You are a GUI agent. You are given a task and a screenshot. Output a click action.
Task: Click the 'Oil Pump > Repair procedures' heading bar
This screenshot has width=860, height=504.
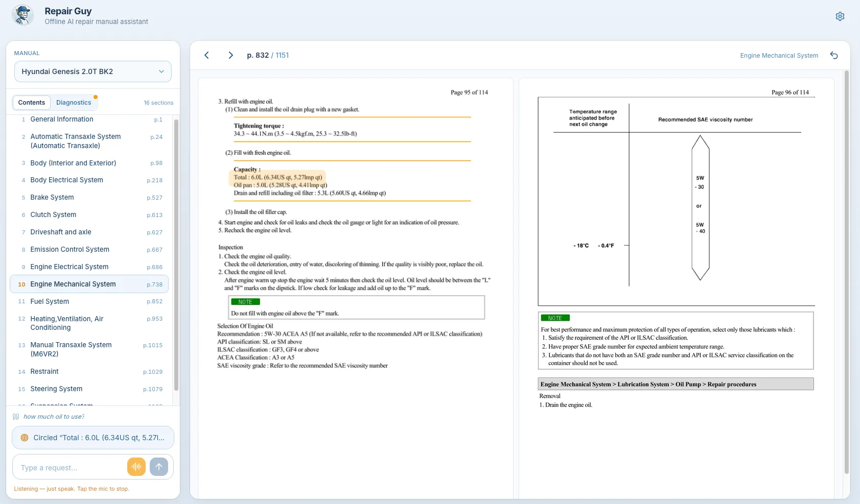(676, 384)
